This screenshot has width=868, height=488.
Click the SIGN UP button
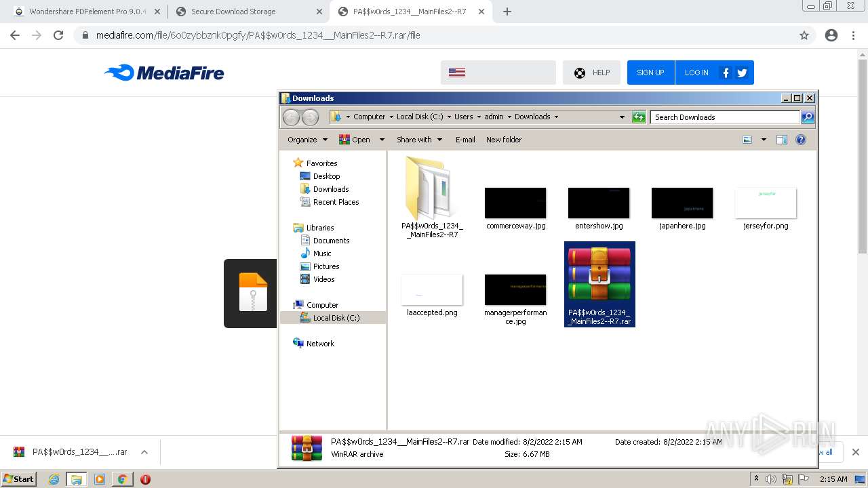pyautogui.click(x=650, y=73)
